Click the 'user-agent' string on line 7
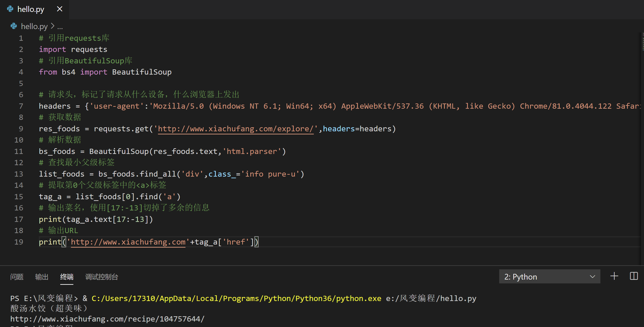Screen dimensions: 644x327 [117, 106]
